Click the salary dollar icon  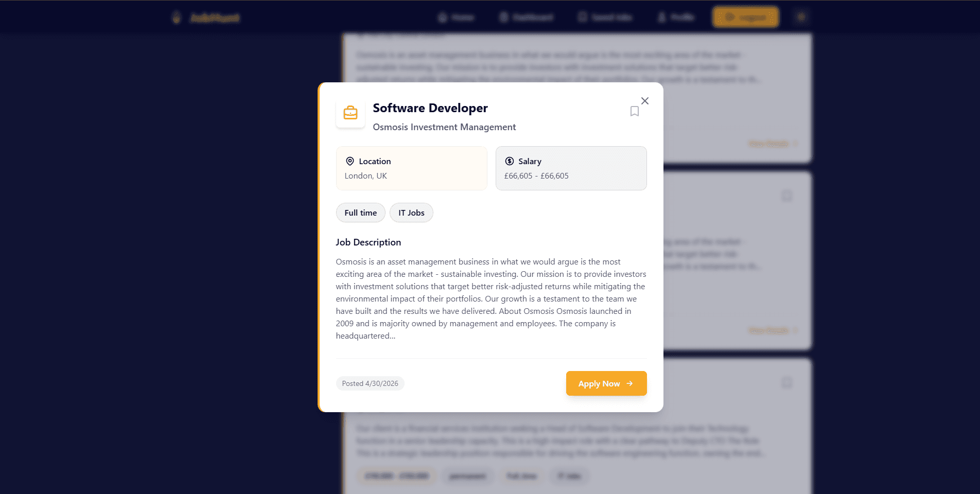[510, 161]
